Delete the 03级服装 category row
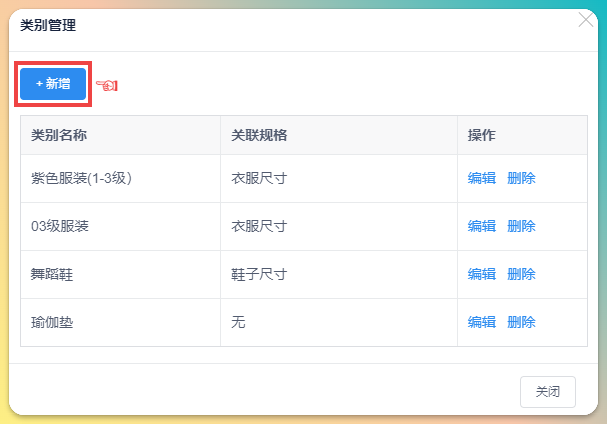Image resolution: width=607 pixels, height=424 pixels. [521, 226]
